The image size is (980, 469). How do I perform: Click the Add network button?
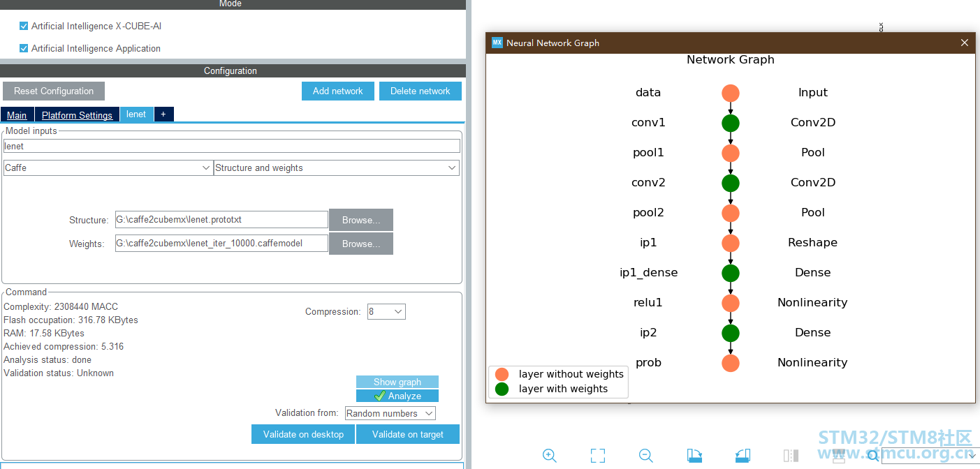pyautogui.click(x=338, y=91)
